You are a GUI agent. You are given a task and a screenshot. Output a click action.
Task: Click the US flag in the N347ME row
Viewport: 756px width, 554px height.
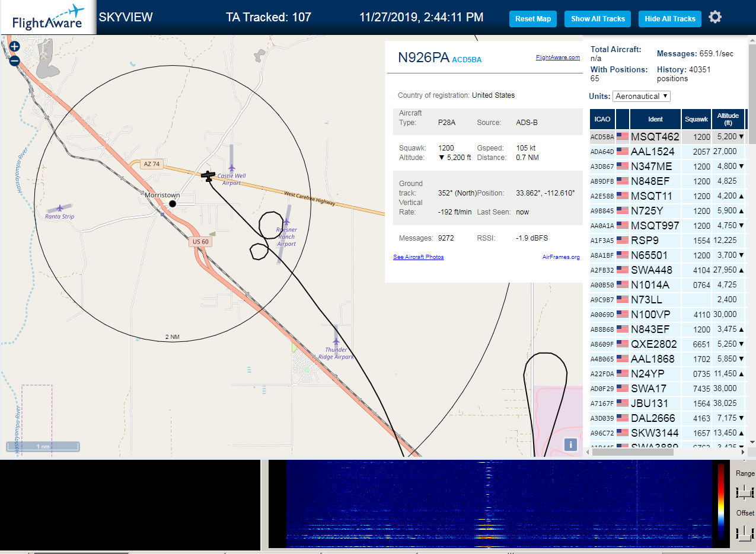(x=622, y=166)
